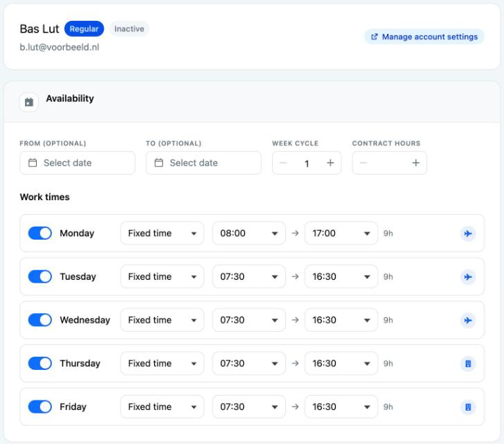Open Monday's Fixed time dropdown
504x444 pixels.
tap(162, 233)
